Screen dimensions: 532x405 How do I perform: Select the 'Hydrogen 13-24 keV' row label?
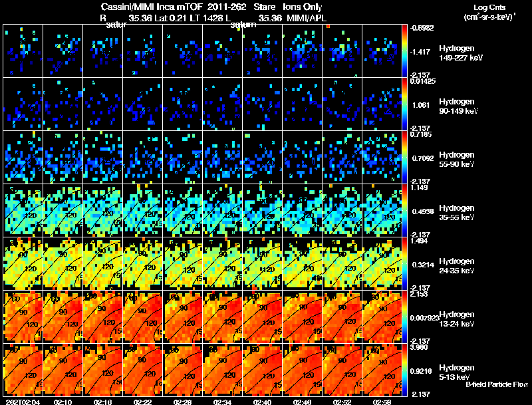[457, 319]
